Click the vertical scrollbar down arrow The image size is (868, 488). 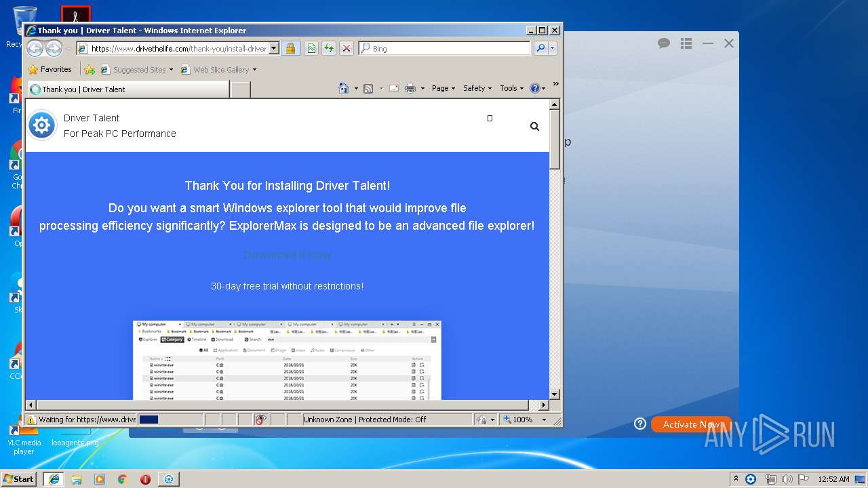click(554, 394)
